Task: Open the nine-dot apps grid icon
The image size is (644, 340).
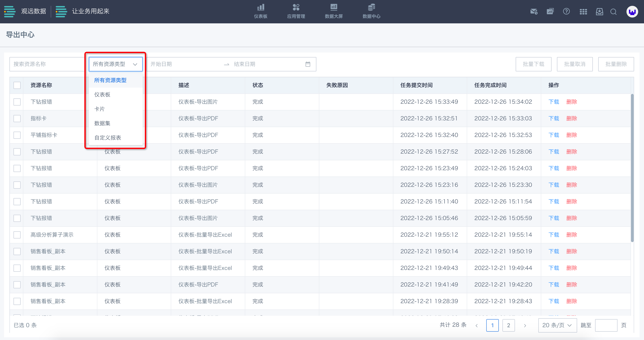Action: [583, 11]
